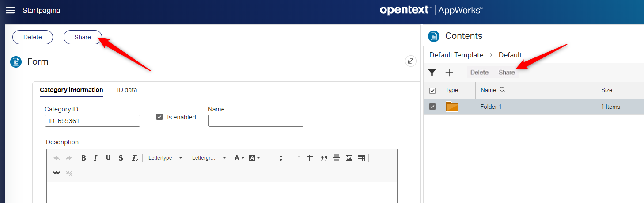Click the filter icon in Contents

[432, 73]
